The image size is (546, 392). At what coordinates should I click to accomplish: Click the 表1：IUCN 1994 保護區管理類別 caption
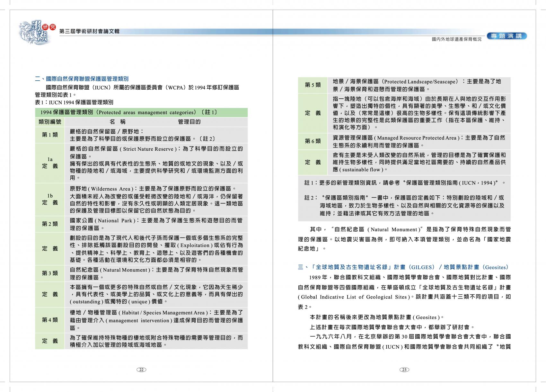pos(74,102)
